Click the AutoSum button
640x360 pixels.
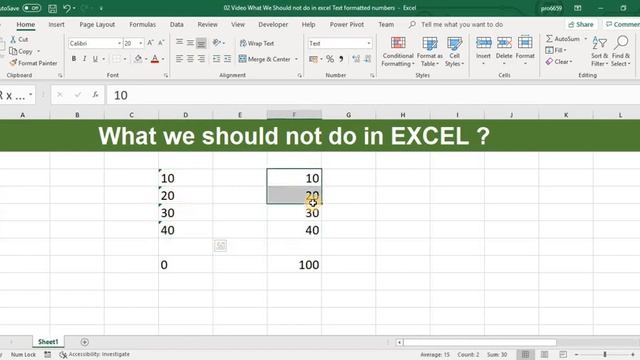tap(563, 39)
